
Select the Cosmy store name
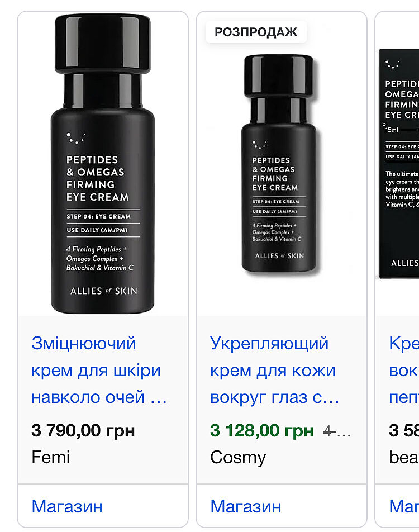[238, 457]
